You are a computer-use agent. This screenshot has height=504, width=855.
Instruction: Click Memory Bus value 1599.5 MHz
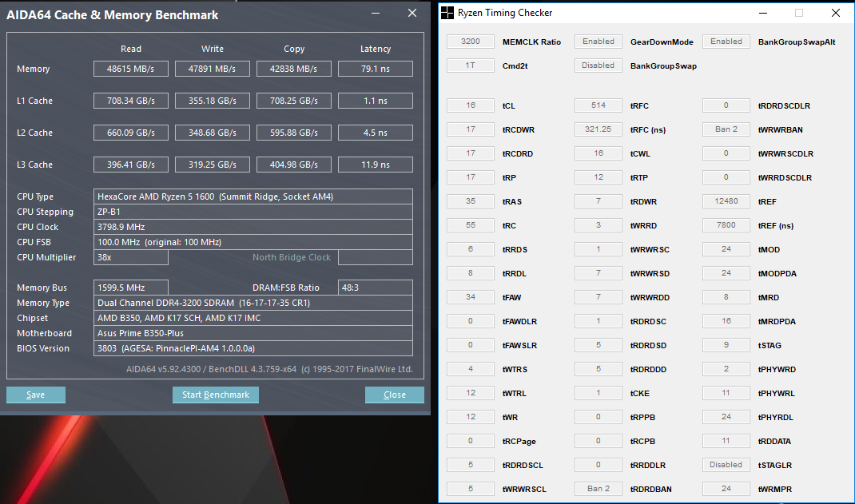tap(131, 288)
